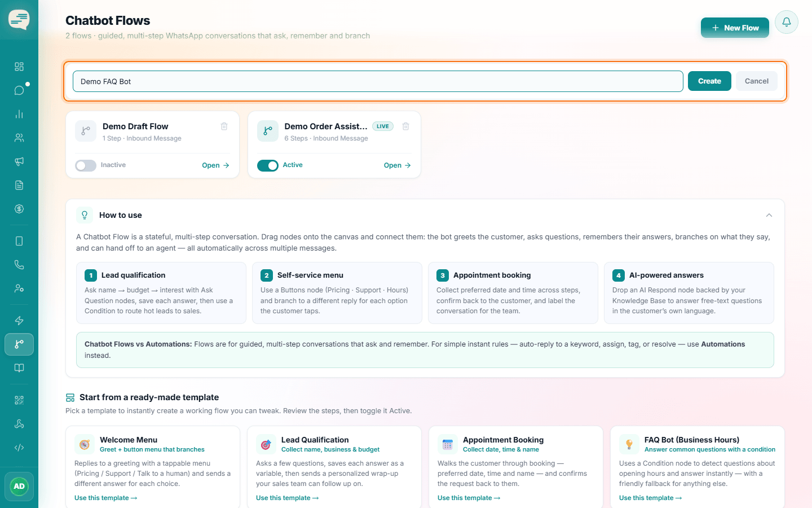Viewport: 812px width, 508px height.
Task: Click the Lead qualification use-case card
Action: coord(161,293)
